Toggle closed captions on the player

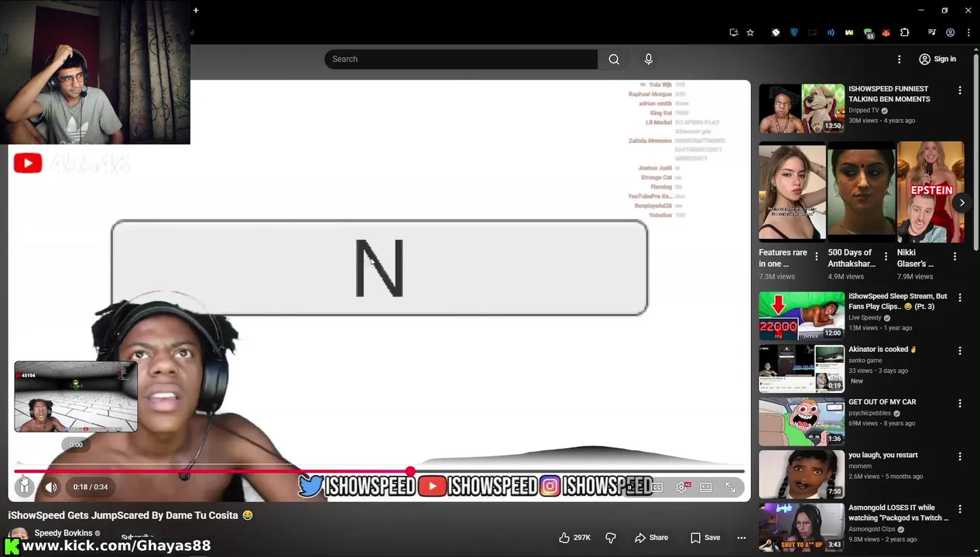[656, 487]
